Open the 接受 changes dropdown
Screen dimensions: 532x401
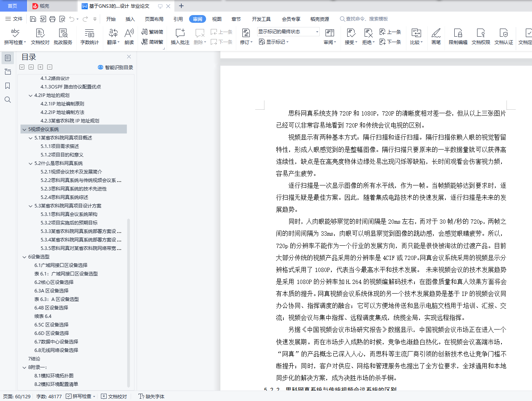pos(351,42)
